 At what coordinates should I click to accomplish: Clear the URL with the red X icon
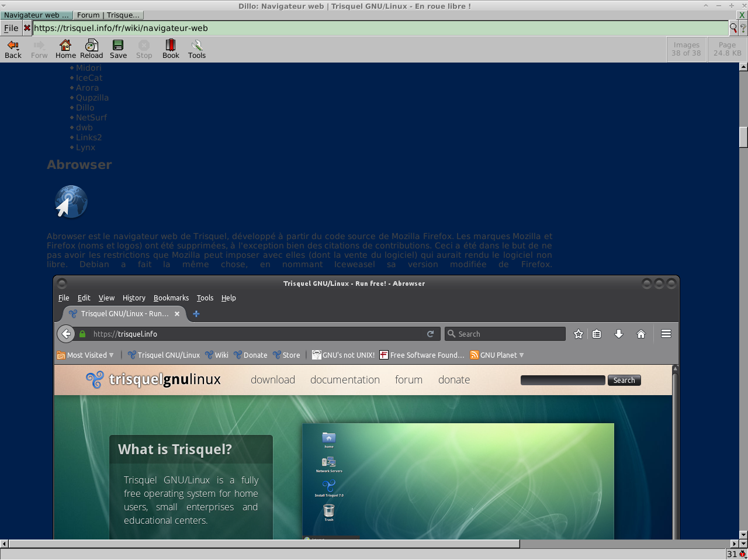click(27, 28)
